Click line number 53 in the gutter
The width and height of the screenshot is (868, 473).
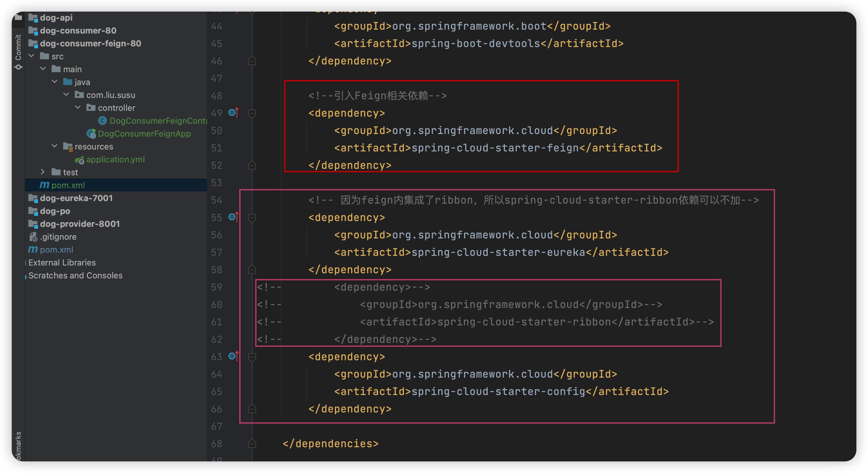[216, 183]
